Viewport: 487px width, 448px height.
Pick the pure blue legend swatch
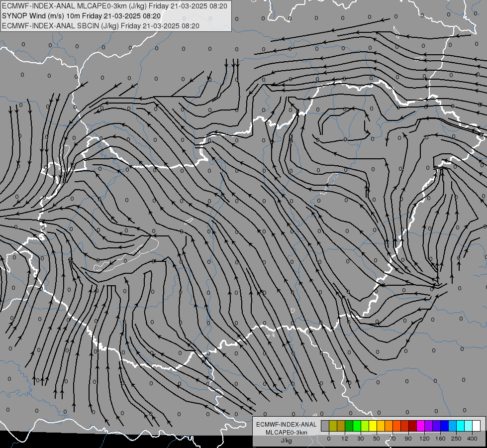pyautogui.click(x=445, y=426)
